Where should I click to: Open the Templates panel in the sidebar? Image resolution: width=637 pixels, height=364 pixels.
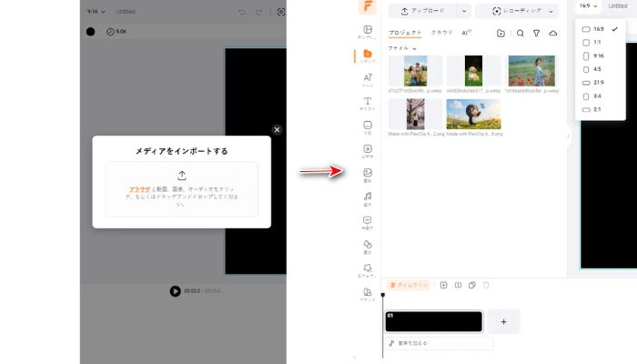[368, 32]
